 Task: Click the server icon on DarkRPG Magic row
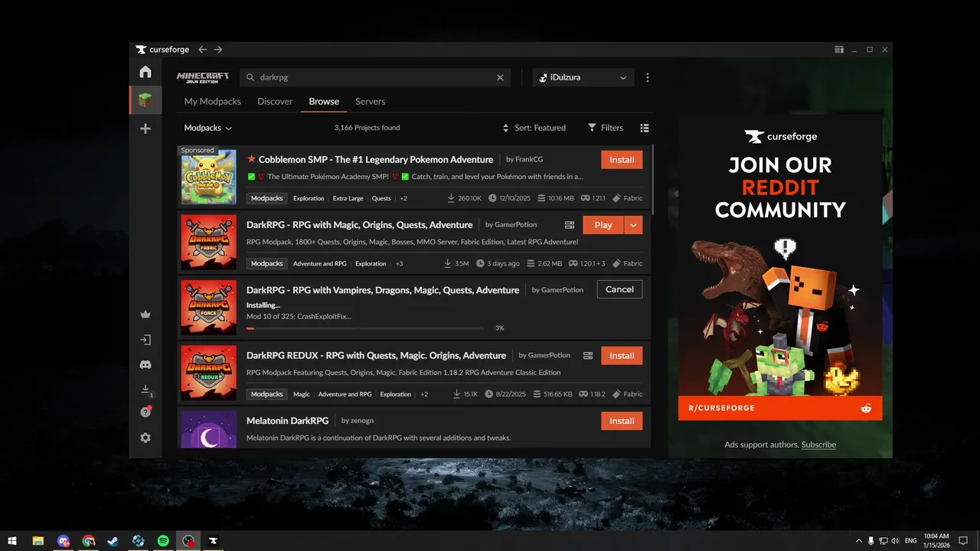(x=570, y=225)
